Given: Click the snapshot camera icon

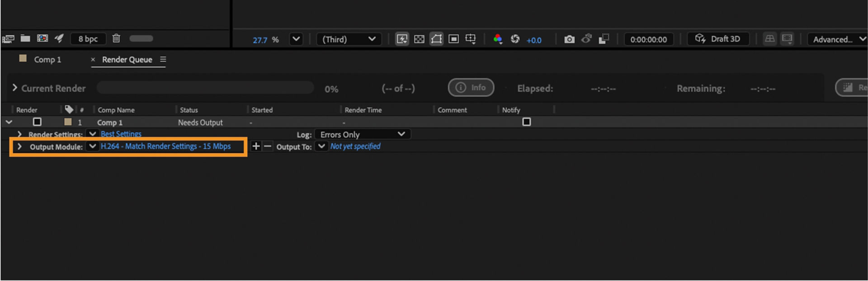Looking at the screenshot, I should coord(569,39).
